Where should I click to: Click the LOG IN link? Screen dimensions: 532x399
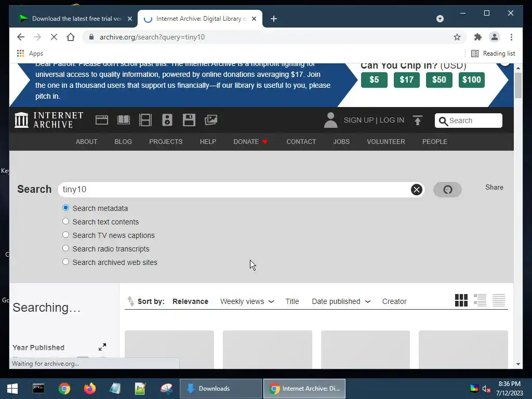tap(392, 120)
